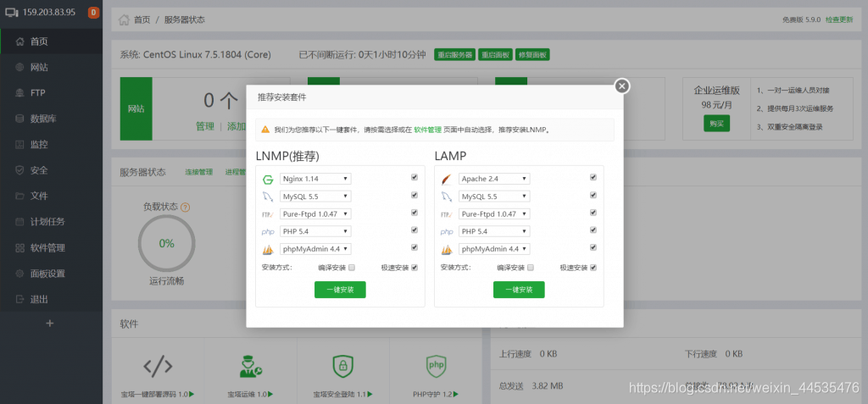Uncheck the Nginx 1.14 checkbox

pos(415,178)
